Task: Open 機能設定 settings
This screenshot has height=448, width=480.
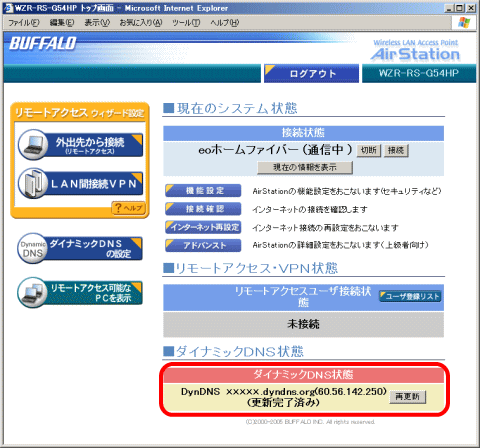Action: [203, 191]
